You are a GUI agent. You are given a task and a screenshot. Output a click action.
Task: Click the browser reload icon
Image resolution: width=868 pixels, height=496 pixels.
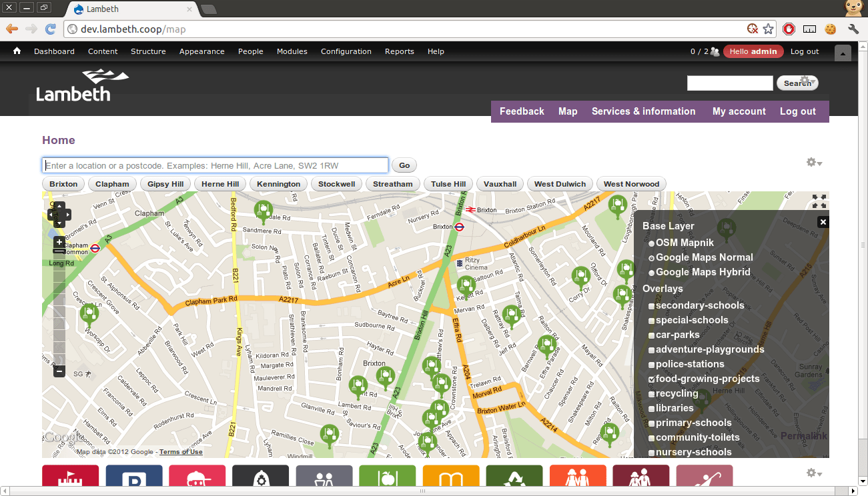50,29
